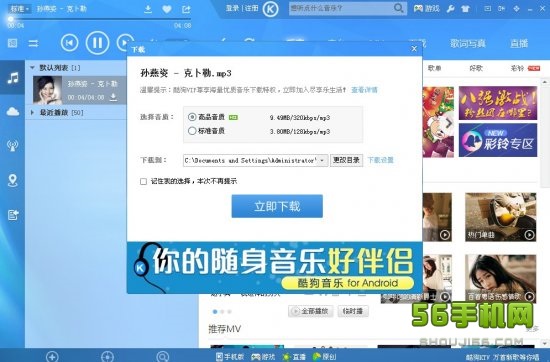Open 原创 in the bottom bar
The image size is (550, 362).
324,357
